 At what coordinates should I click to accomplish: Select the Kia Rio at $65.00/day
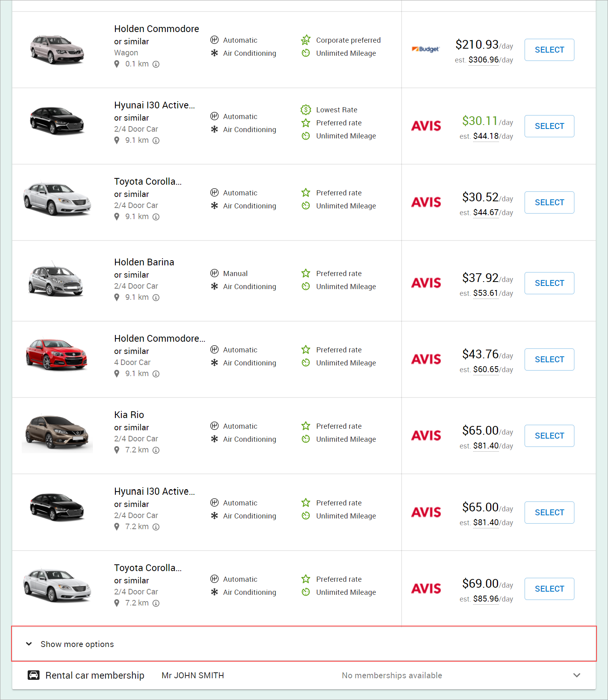point(549,436)
